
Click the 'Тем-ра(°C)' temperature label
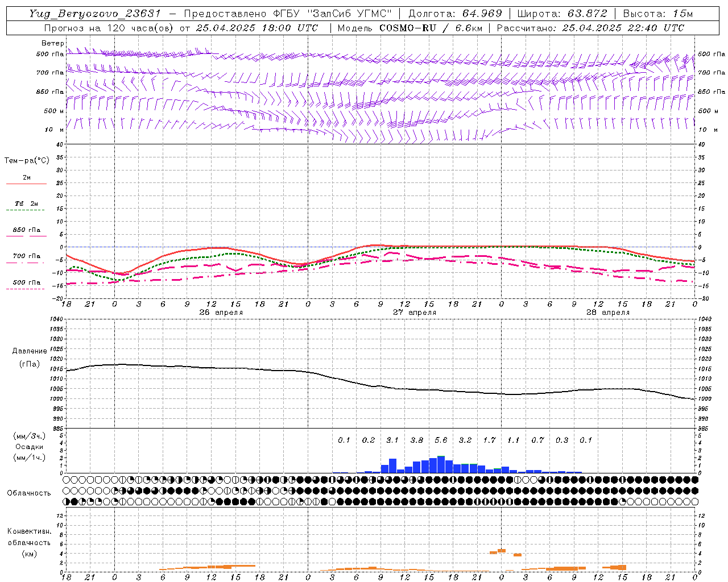27,161
